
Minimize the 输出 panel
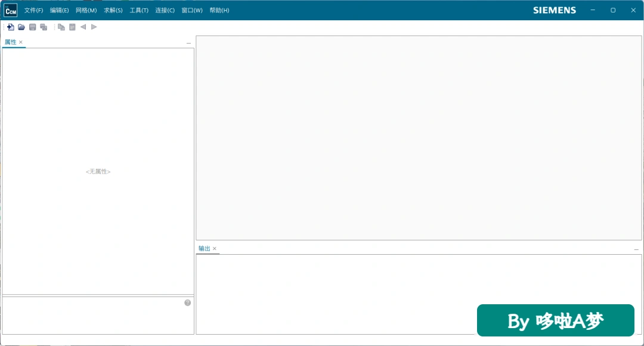tap(636, 249)
